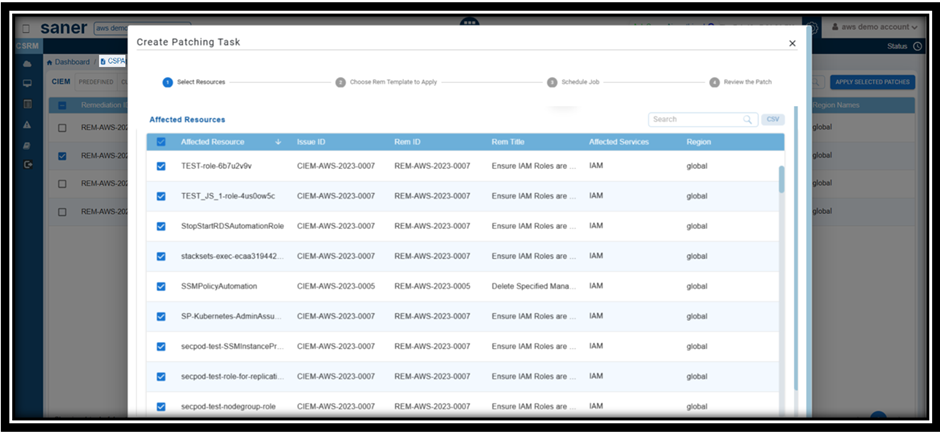This screenshot has height=434, width=940.
Task: Click StopStartRDSAutomationRole resource name
Action: (x=233, y=226)
